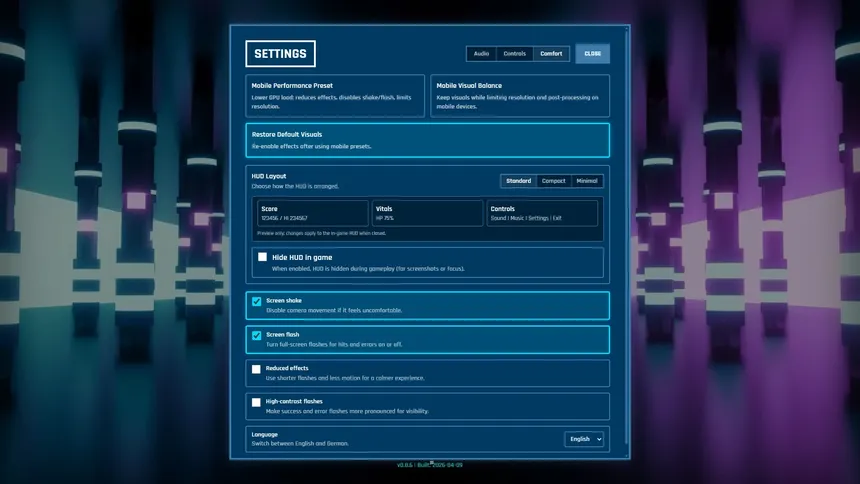Turn on Reduced effects
The image size is (860, 484).
point(257,369)
